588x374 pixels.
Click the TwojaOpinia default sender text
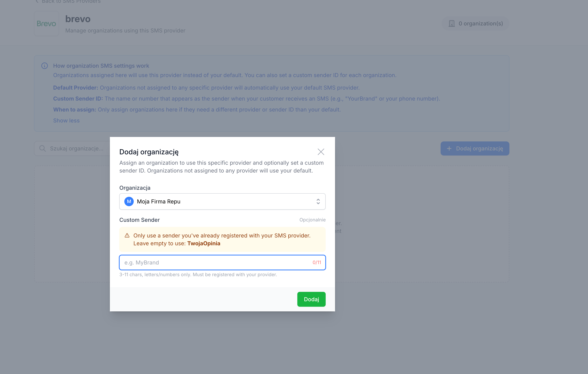204,243
